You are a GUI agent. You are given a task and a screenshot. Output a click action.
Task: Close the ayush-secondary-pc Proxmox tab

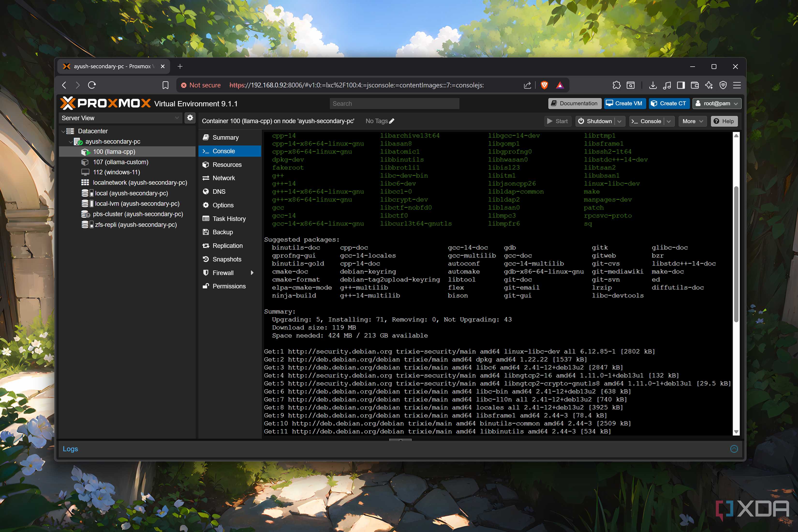pyautogui.click(x=163, y=66)
